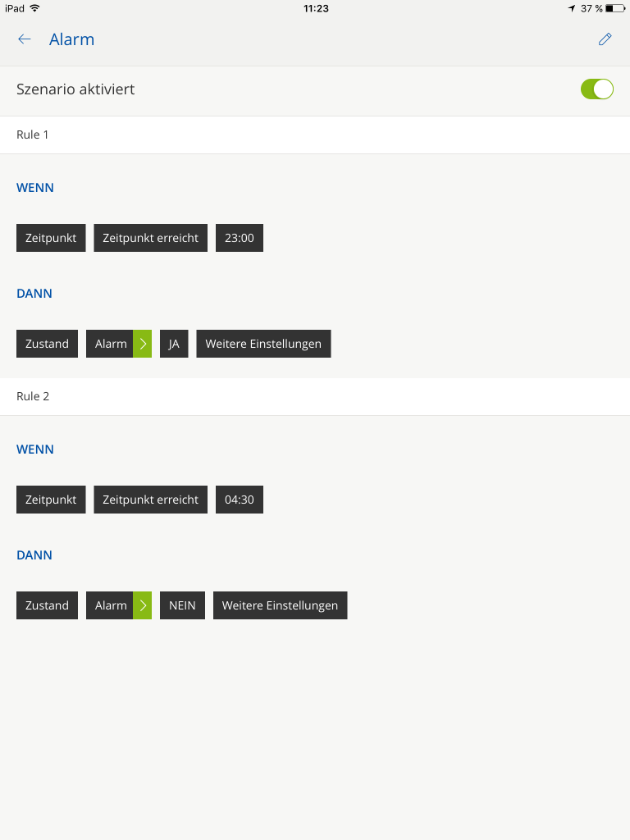630x840 pixels.
Task: Open Weitere Einstellungen in Rule 2
Action: (x=280, y=605)
